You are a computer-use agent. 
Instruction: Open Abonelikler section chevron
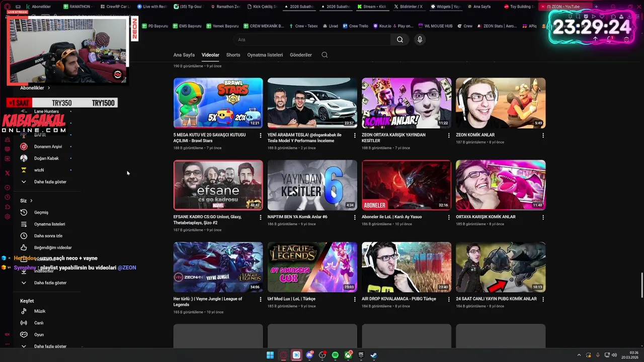tap(49, 88)
